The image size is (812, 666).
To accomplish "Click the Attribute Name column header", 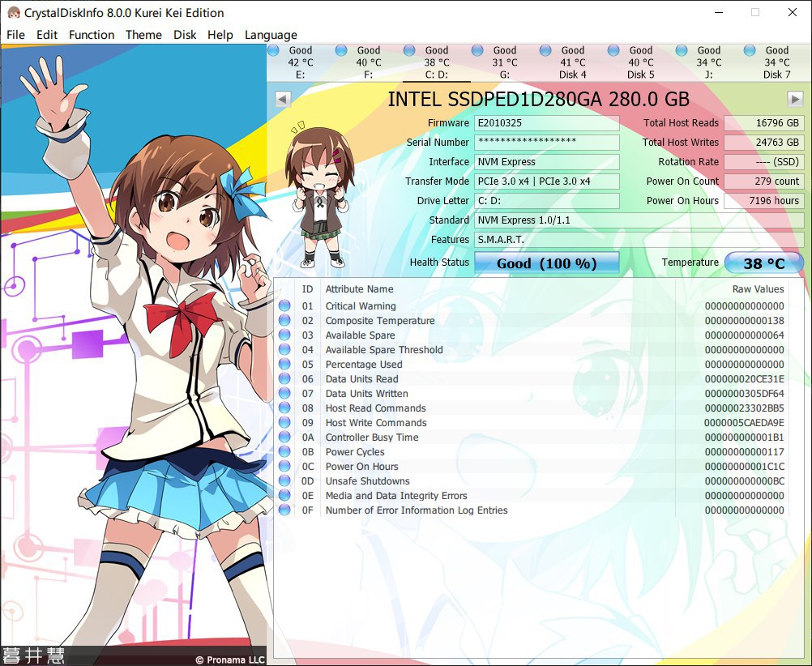I will click(x=359, y=289).
